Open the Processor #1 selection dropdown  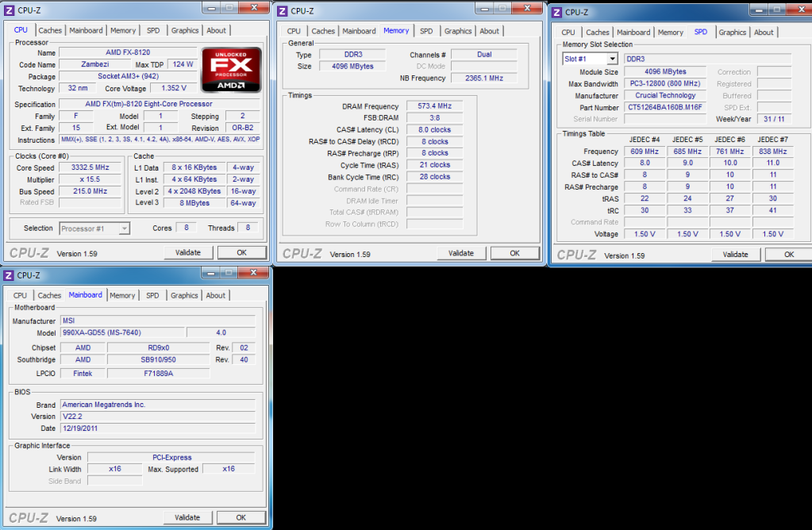tap(124, 229)
